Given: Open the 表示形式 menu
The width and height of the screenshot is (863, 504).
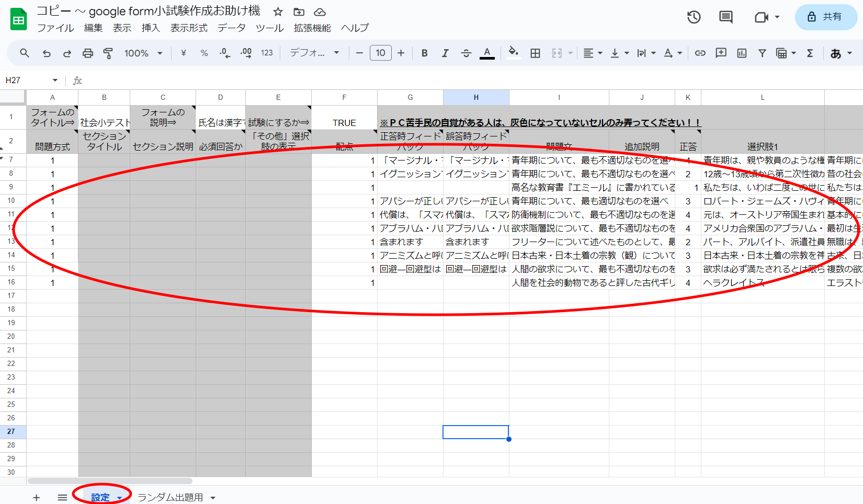Looking at the screenshot, I should [189, 28].
